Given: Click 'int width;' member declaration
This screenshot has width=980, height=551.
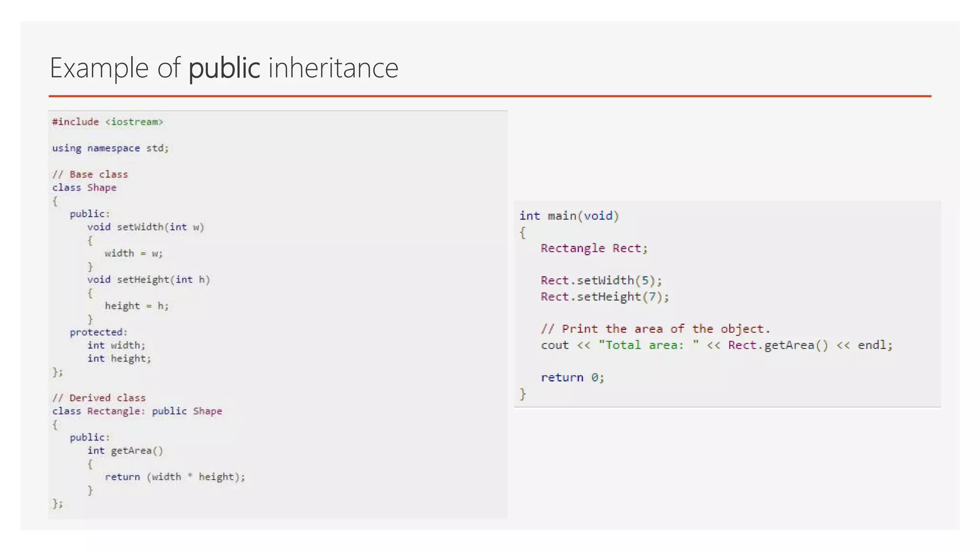Looking at the screenshot, I should pyautogui.click(x=116, y=345).
